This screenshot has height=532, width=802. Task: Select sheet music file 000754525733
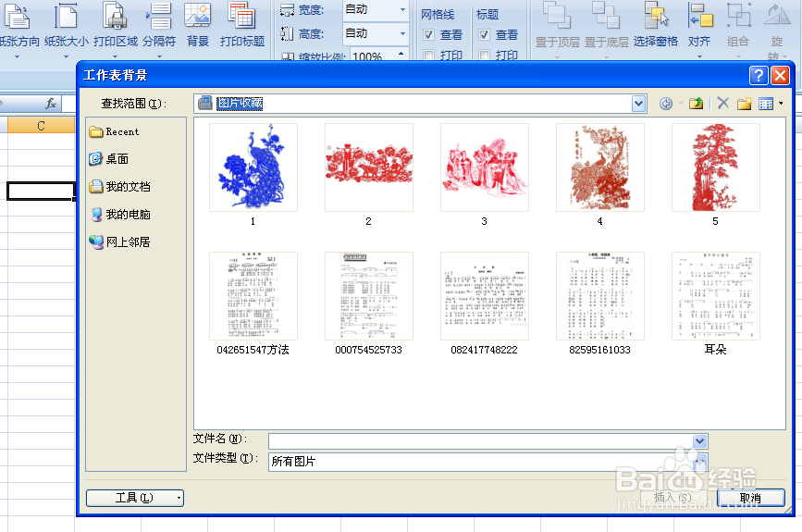click(x=369, y=296)
